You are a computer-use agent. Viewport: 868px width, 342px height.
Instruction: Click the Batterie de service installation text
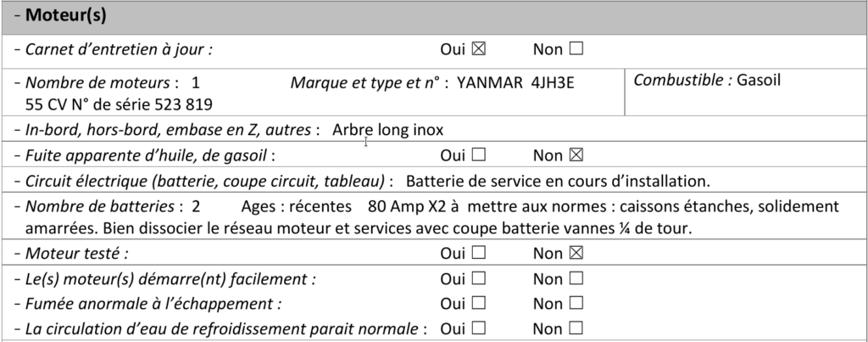tap(557, 181)
